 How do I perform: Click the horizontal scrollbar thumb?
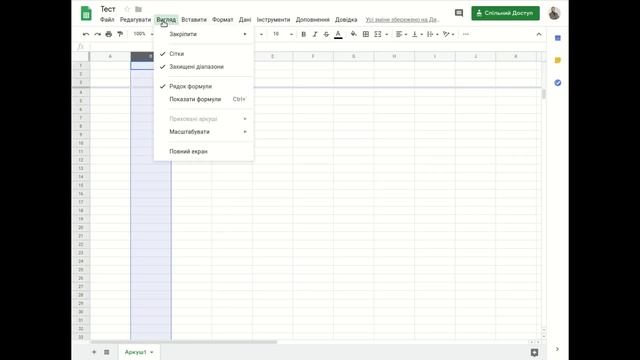pyautogui.click(x=184, y=342)
